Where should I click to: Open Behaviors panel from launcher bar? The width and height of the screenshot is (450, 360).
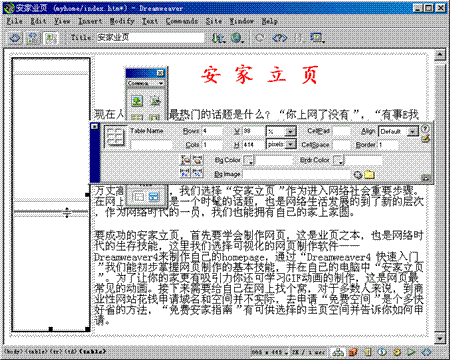[397, 352]
